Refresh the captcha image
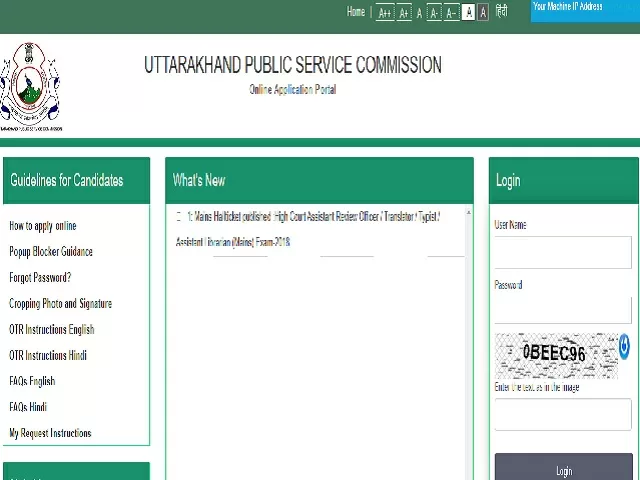 tap(624, 347)
